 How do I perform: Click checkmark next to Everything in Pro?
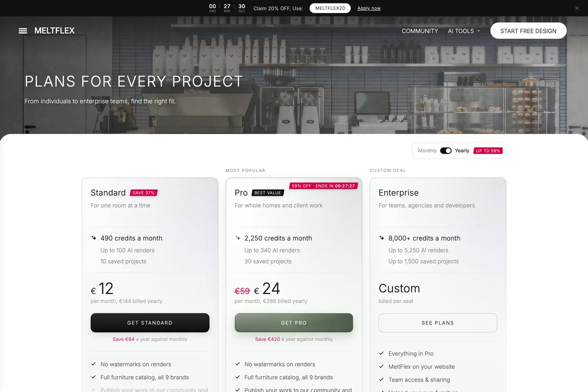coord(382,353)
